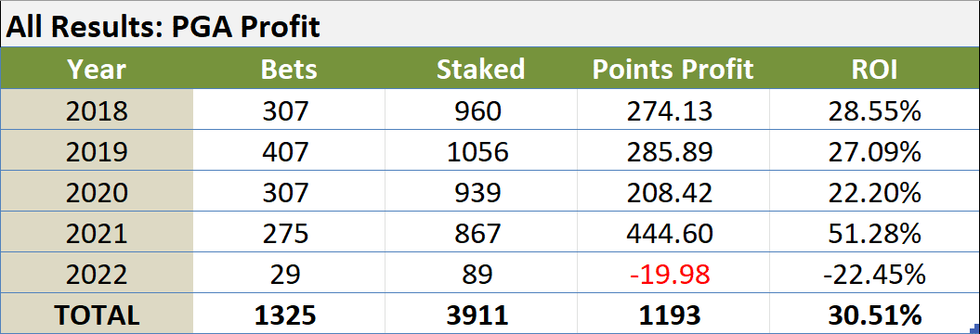Select the red -19.98 profit cell
The image size is (980, 334).
coord(673,274)
